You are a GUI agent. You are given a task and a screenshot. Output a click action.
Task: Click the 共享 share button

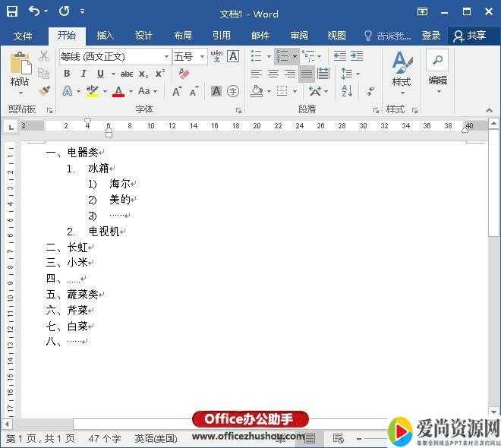(470, 36)
